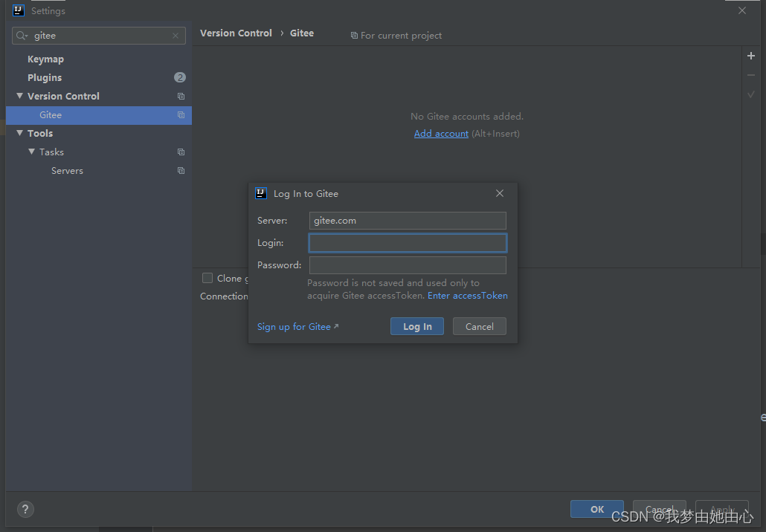766x532 pixels.
Task: Click the Plugins badge showing 2
Action: click(x=180, y=77)
